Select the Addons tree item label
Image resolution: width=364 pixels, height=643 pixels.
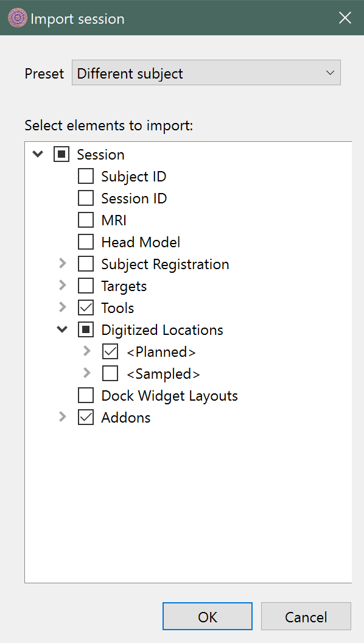[x=126, y=418]
